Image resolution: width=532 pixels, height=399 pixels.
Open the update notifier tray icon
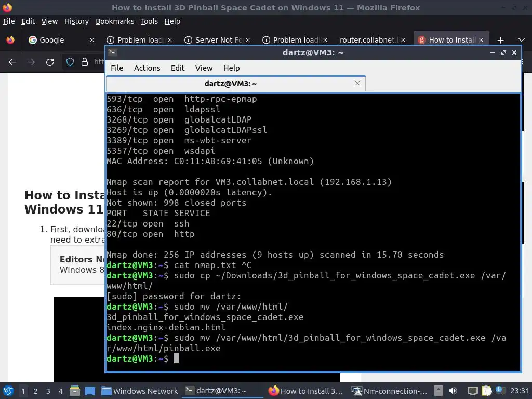point(499,390)
